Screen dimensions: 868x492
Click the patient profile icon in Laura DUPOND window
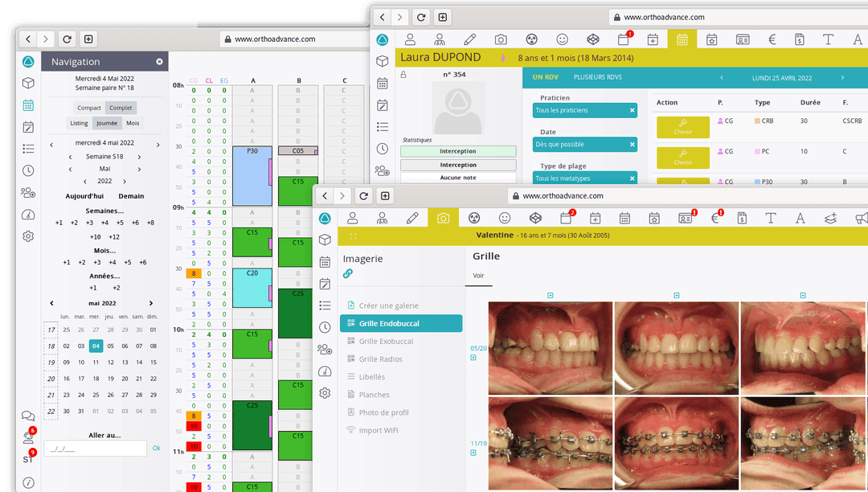(x=410, y=39)
